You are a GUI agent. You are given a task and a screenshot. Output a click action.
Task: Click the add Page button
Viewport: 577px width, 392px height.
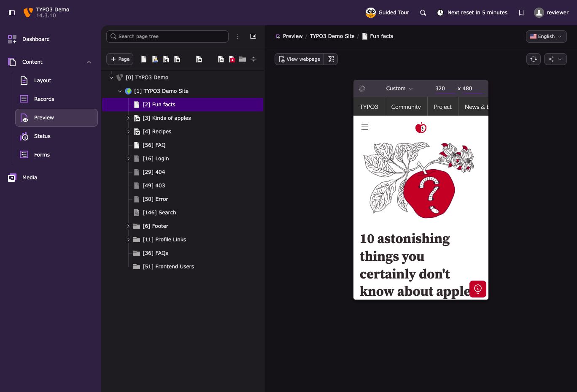pos(120,59)
